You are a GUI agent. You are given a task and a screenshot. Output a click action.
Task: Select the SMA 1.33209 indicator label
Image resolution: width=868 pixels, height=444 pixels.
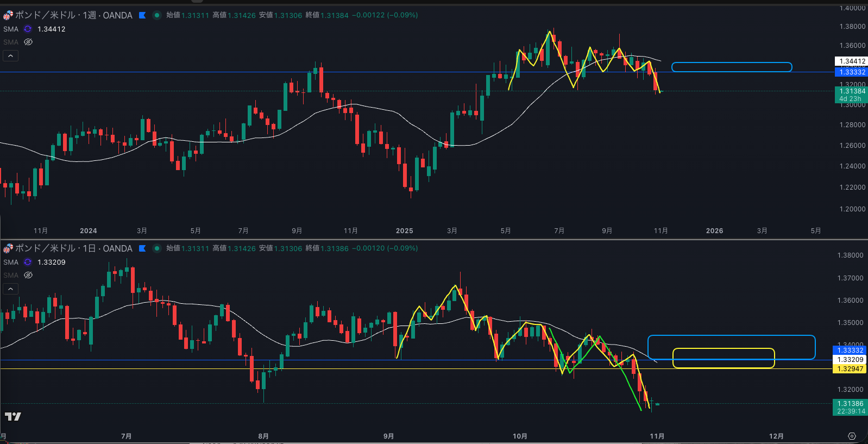(11, 262)
